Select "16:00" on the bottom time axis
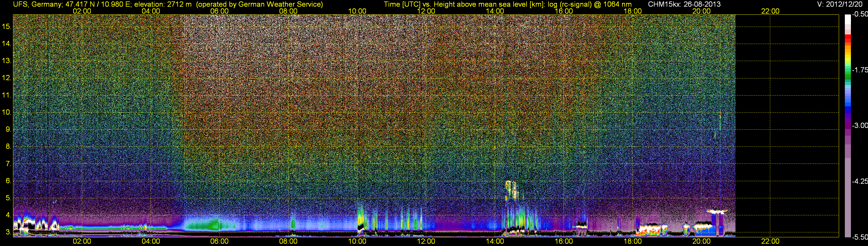 [x=564, y=242]
